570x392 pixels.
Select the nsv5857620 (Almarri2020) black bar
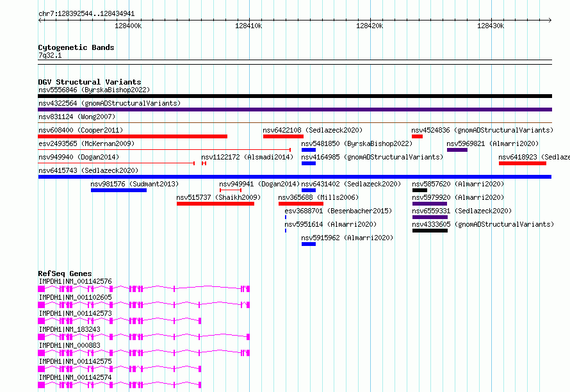click(419, 190)
